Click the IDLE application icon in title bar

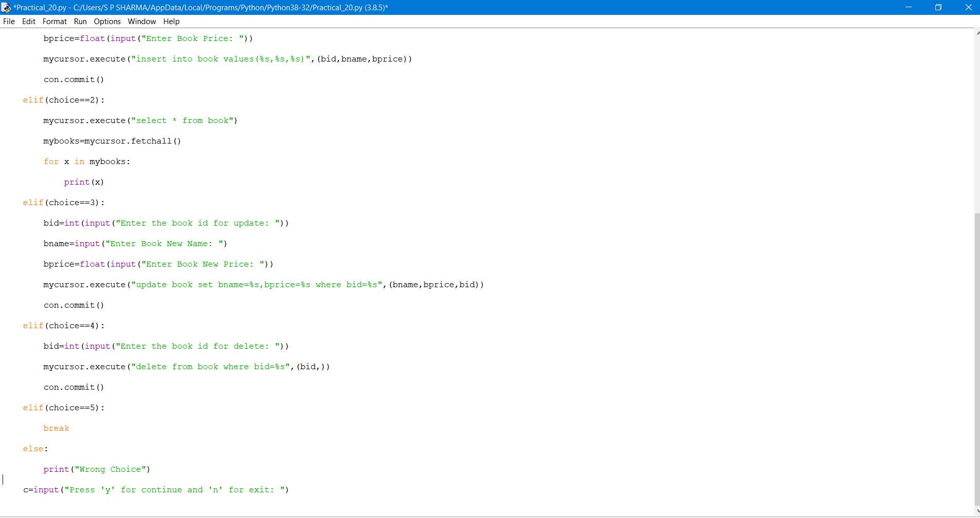pos(6,7)
